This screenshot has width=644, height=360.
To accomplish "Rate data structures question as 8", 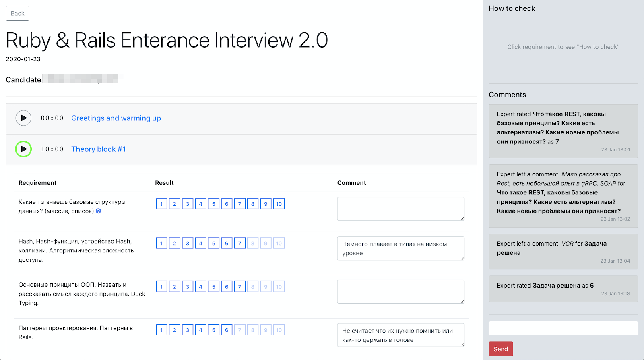I will point(253,204).
